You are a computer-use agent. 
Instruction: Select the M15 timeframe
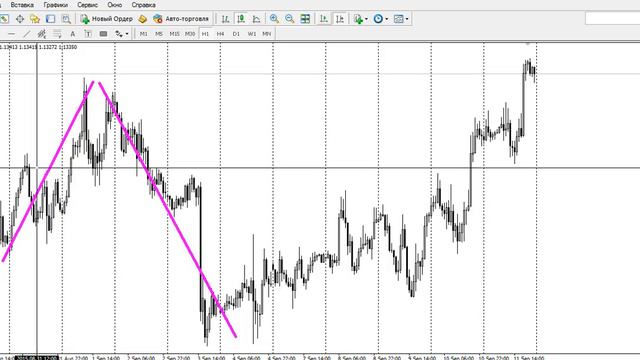pos(174,34)
